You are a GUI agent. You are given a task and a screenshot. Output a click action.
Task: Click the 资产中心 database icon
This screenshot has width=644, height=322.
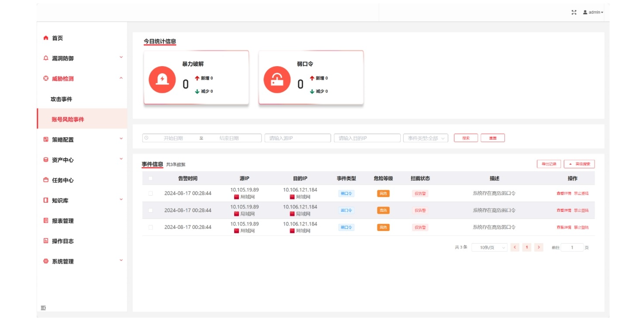[x=46, y=160]
